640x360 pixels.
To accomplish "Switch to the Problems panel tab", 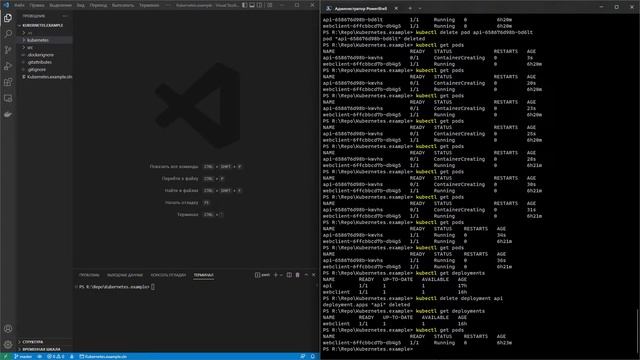I will (89, 275).
